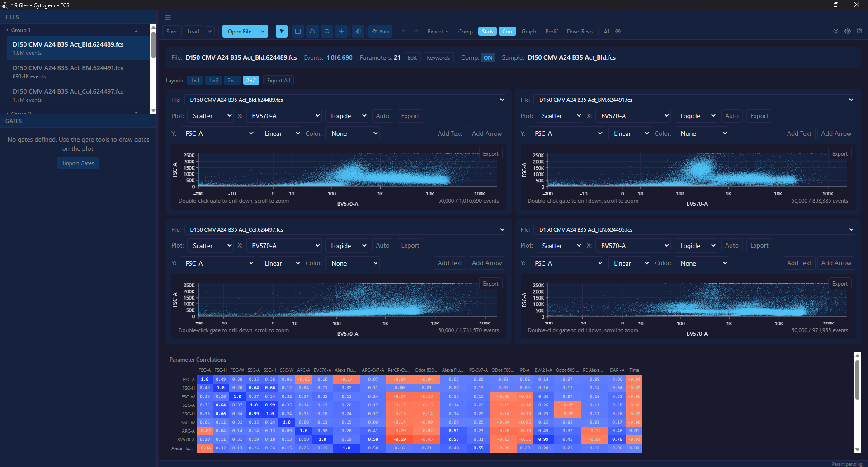Open the Comp menu
Screen dimensions: 868x467
[465, 31]
